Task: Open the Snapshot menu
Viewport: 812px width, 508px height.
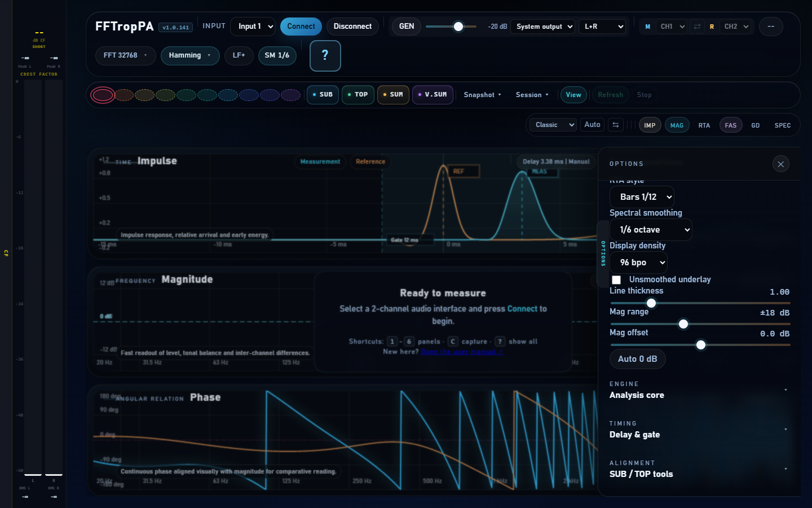Action: click(482, 95)
